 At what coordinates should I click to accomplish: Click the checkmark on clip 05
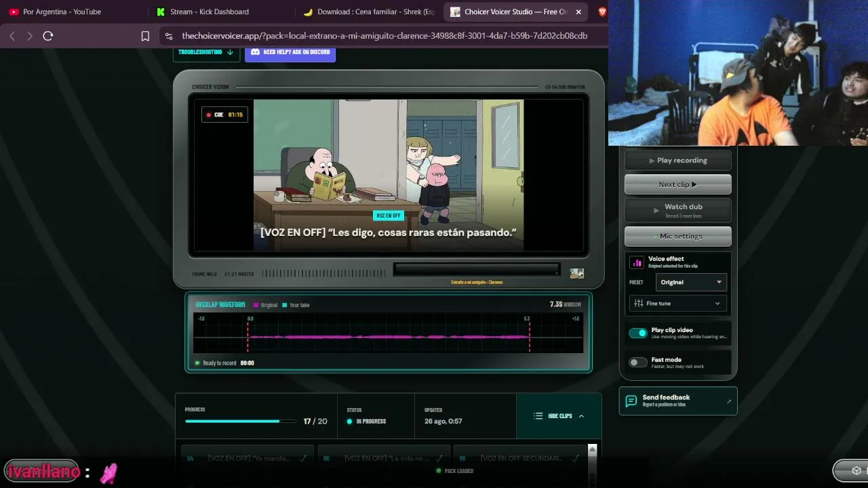tap(439, 458)
